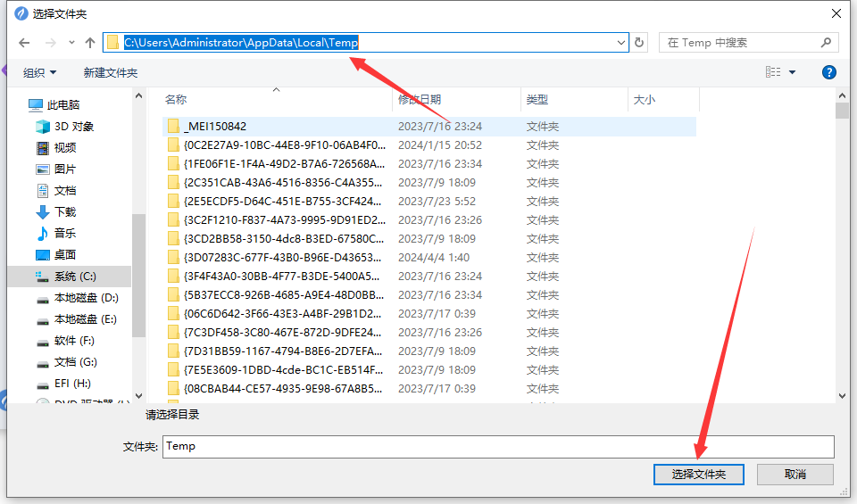Select the _MEI150842 folder
This screenshot has height=504, width=857.
pos(215,127)
